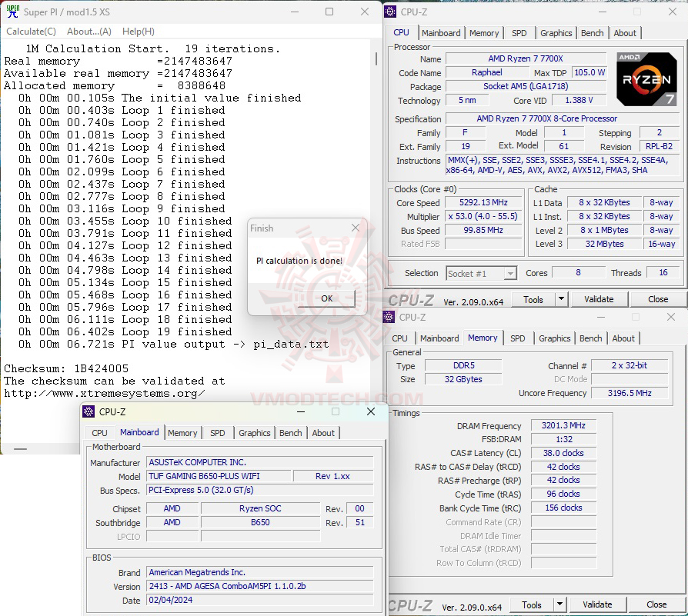Open Bench tab in top CPU-Z window
688x616 pixels.
pyautogui.click(x=592, y=33)
